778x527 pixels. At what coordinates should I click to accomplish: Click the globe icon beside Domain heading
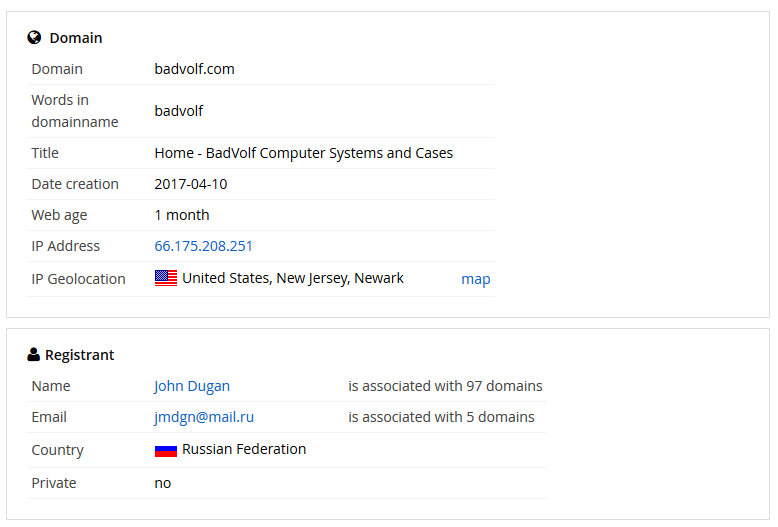pos(34,38)
